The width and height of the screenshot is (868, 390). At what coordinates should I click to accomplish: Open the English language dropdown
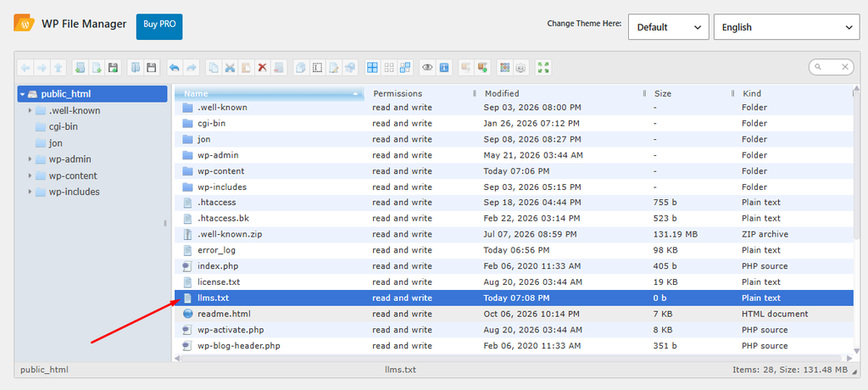click(x=787, y=26)
